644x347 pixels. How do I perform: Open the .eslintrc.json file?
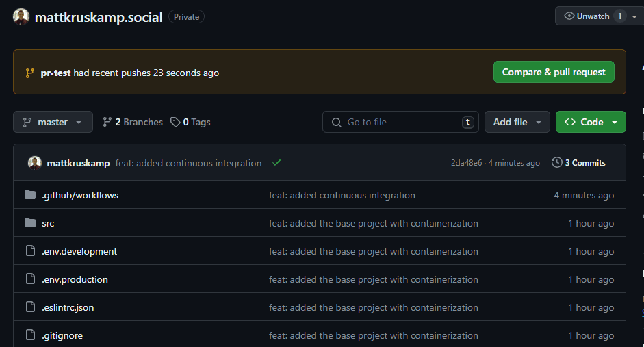(68, 307)
